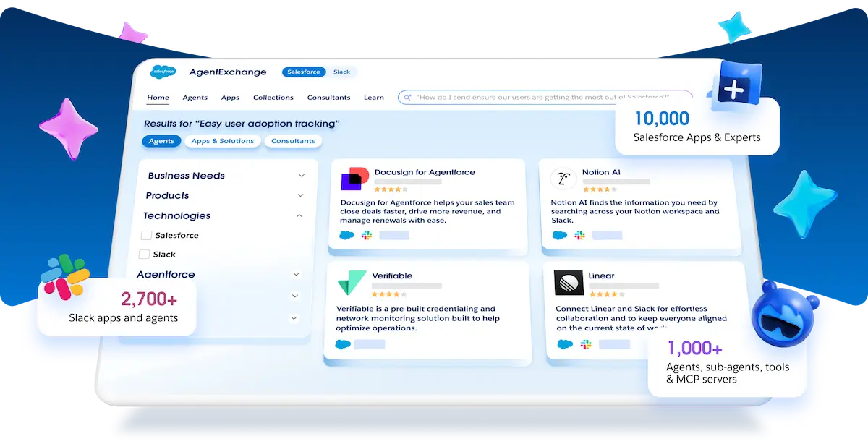Open the Verifiable listing title
This screenshot has width=868, height=444.
pos(392,276)
